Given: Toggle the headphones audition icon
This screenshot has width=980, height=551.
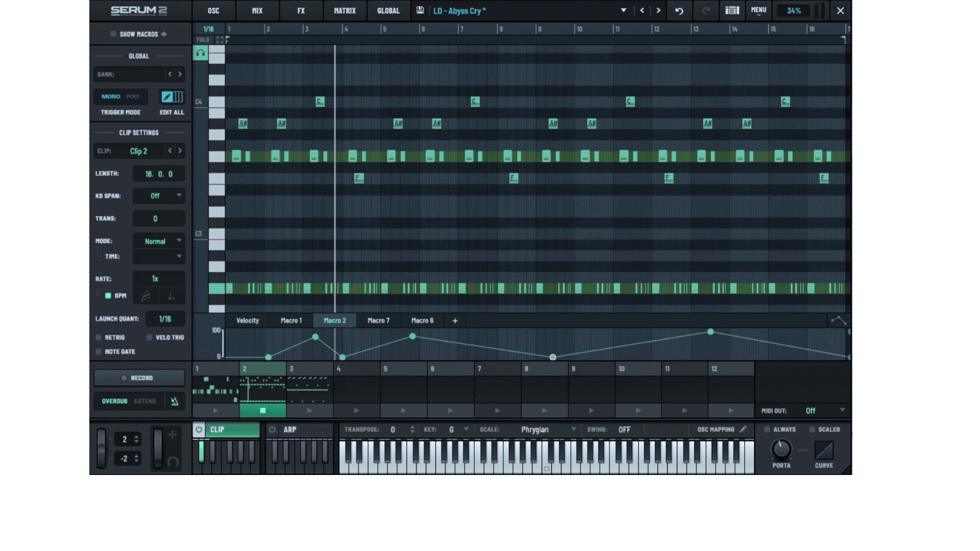Looking at the screenshot, I should pos(201,53).
